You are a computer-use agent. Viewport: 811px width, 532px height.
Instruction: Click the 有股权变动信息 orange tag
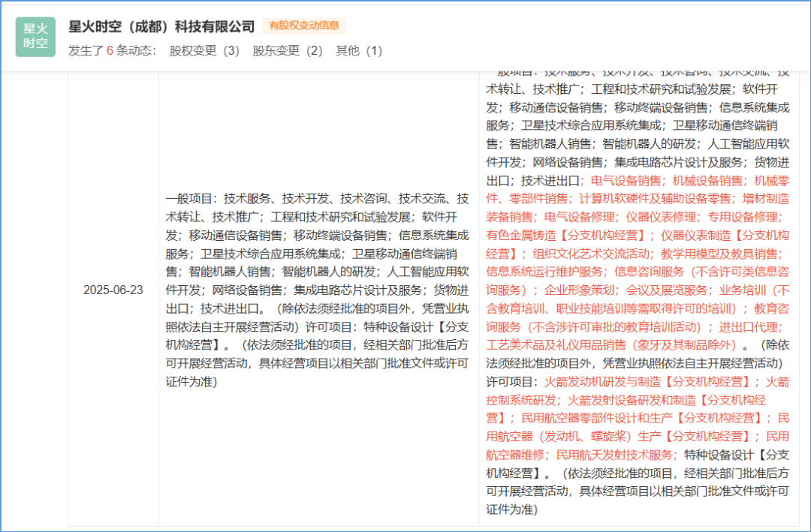pyautogui.click(x=303, y=26)
